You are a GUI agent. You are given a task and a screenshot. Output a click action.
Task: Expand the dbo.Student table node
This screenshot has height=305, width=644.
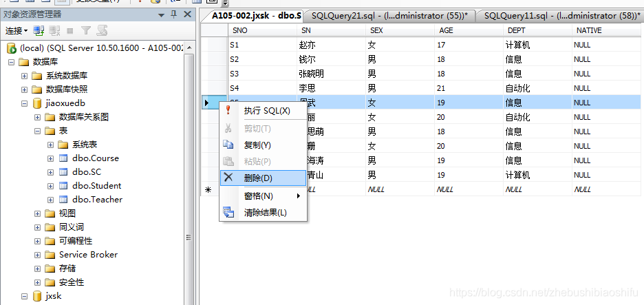50,186
